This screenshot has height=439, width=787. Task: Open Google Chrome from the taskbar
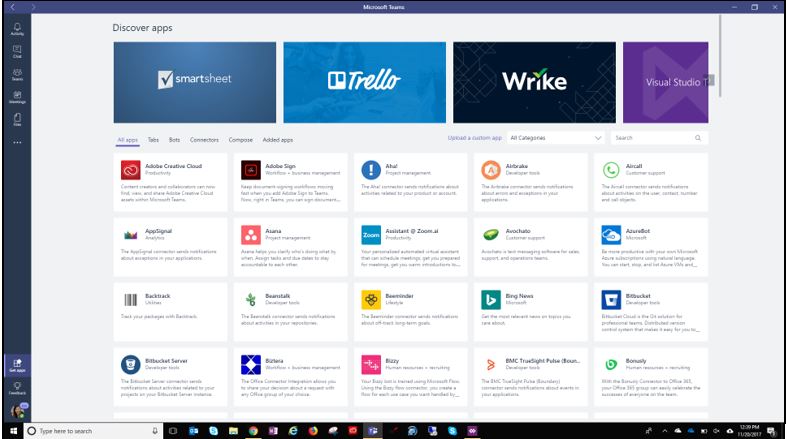pos(253,431)
